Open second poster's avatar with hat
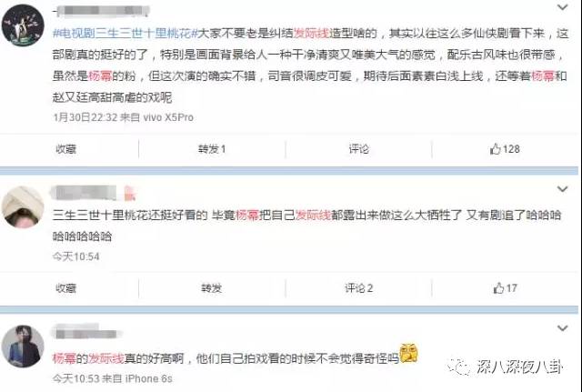The image size is (582, 392). (x=23, y=206)
